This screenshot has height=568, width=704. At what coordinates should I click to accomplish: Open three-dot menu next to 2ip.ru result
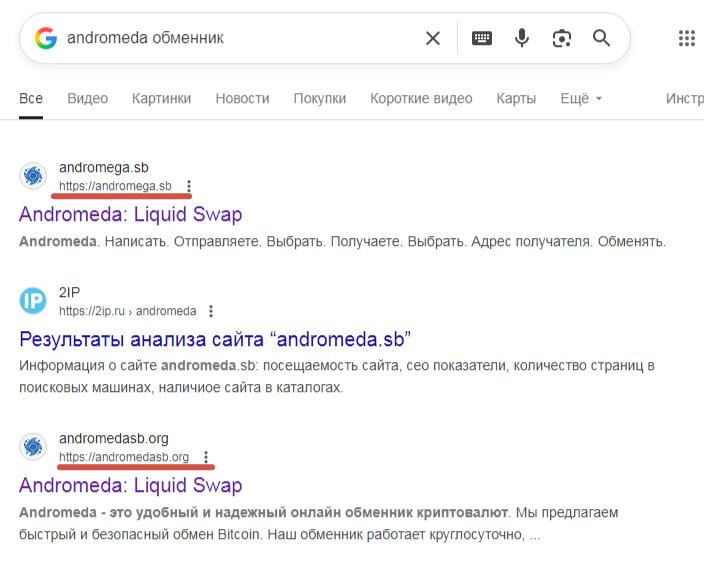click(x=211, y=311)
